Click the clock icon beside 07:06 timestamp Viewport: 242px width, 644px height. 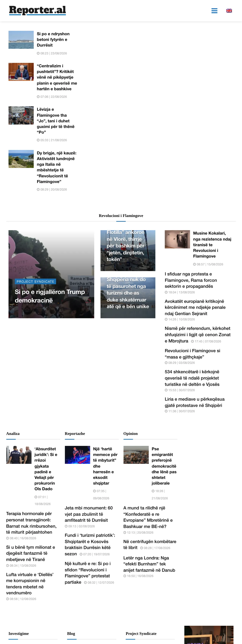click(38, 97)
